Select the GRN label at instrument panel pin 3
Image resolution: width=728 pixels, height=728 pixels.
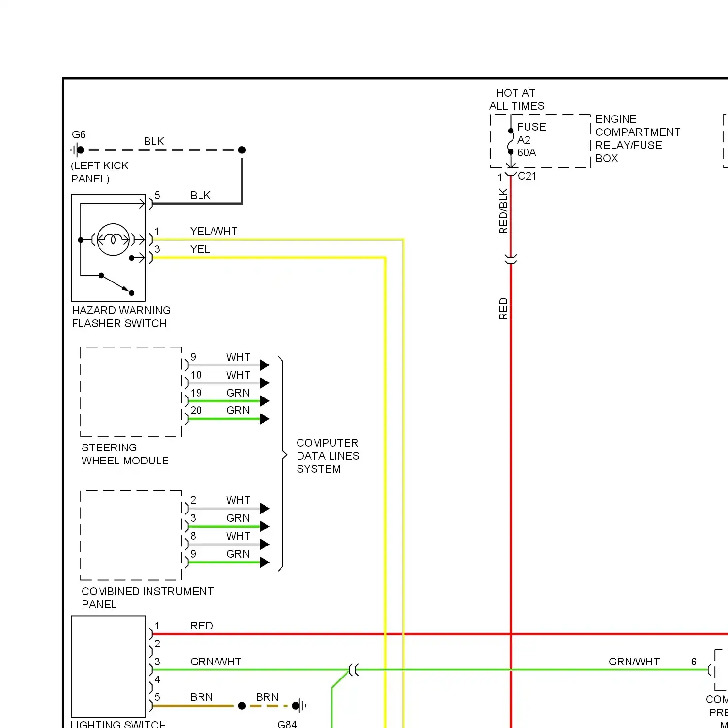(x=238, y=518)
